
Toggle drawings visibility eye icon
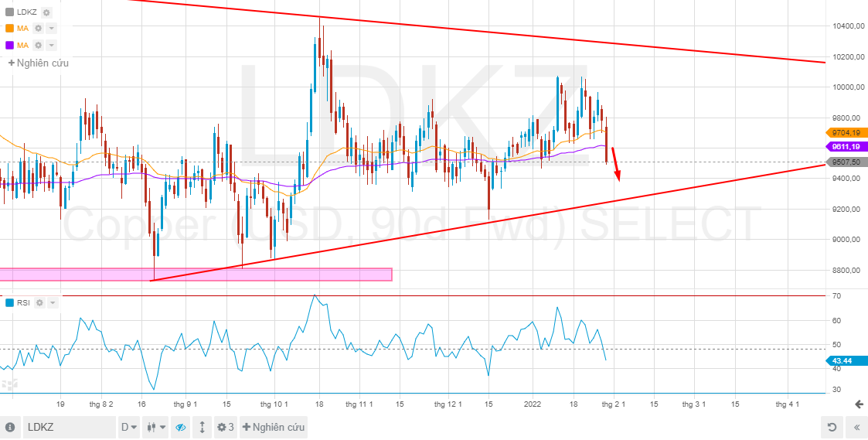click(x=180, y=428)
